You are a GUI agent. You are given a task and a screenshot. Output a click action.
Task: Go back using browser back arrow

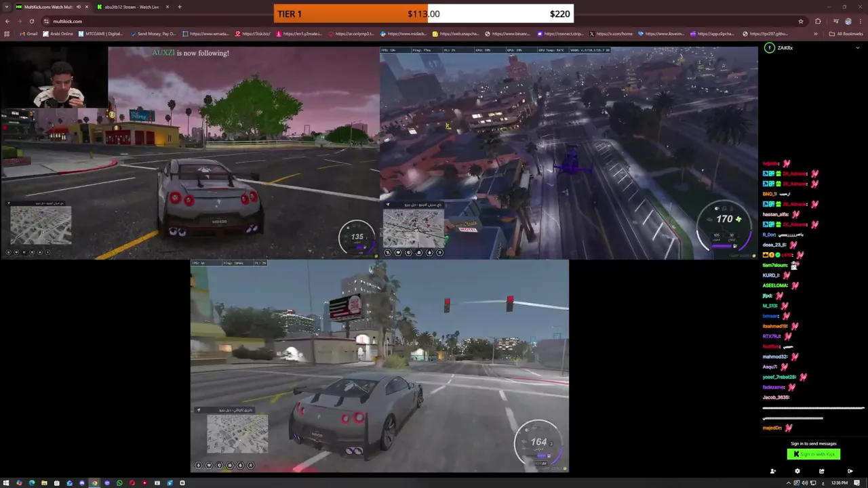coord(7,21)
